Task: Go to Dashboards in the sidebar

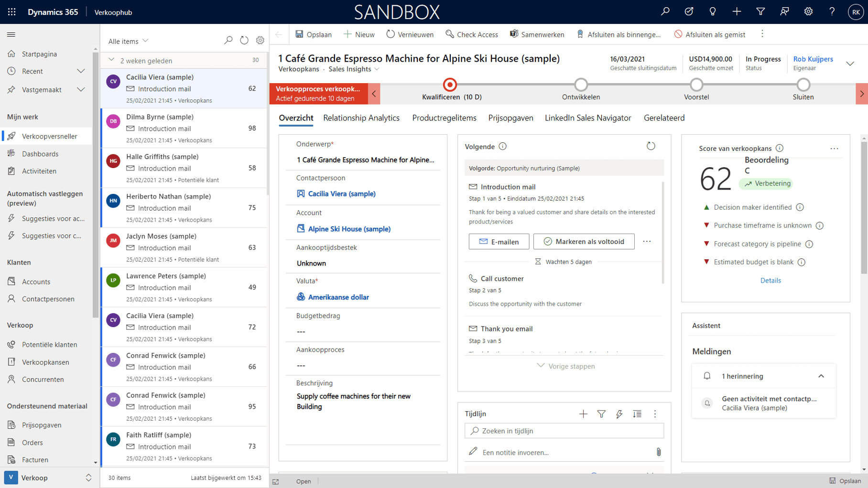Action: (40, 154)
